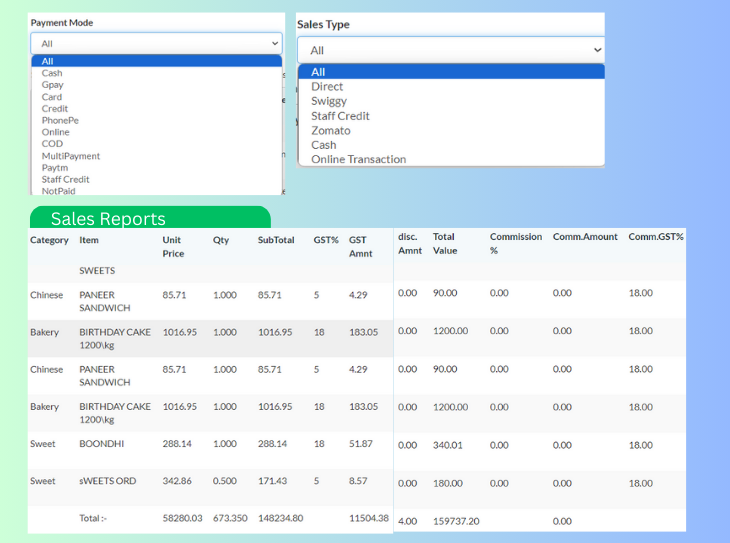
Task: Click BOONDHI row Sweet category cell
Action: point(42,444)
